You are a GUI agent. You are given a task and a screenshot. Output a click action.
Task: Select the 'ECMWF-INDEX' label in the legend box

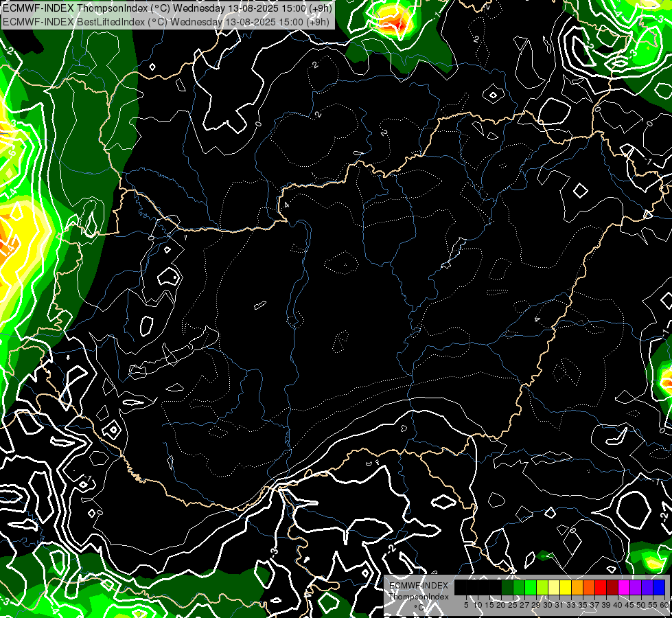pyautogui.click(x=419, y=586)
